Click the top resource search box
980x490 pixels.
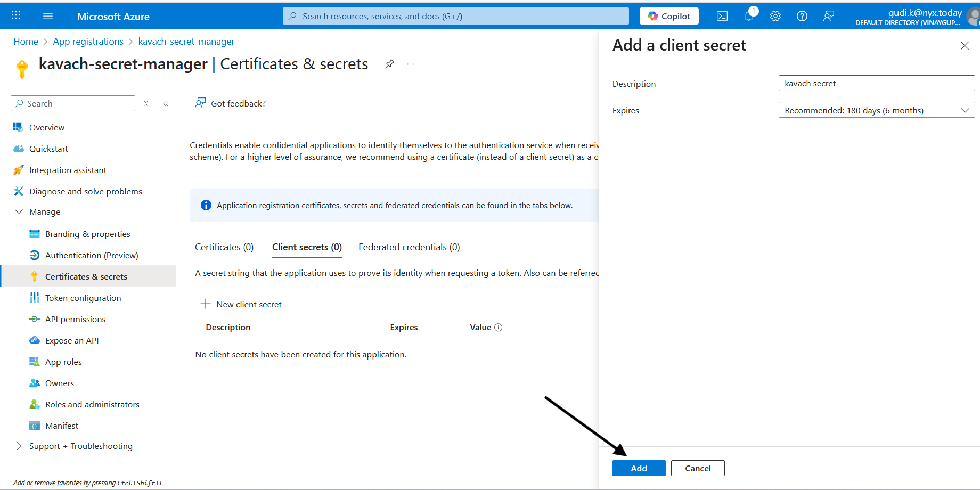coord(456,16)
